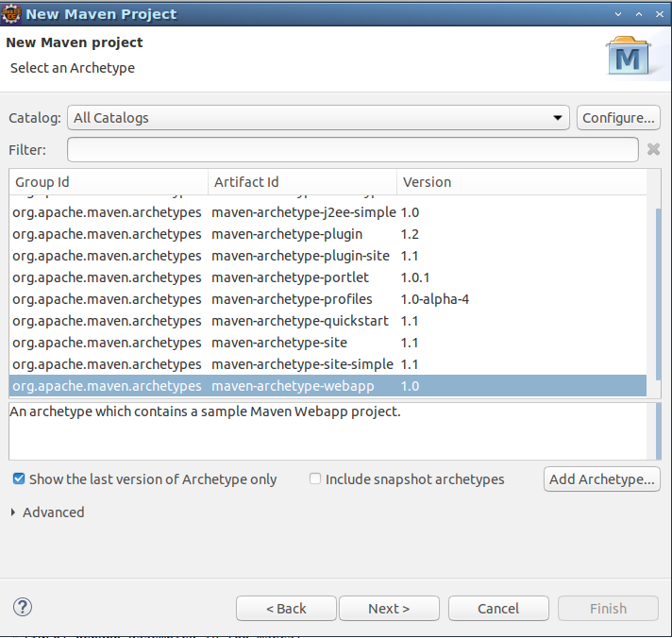
Task: Cancel the New Maven Project wizard
Action: [498, 608]
